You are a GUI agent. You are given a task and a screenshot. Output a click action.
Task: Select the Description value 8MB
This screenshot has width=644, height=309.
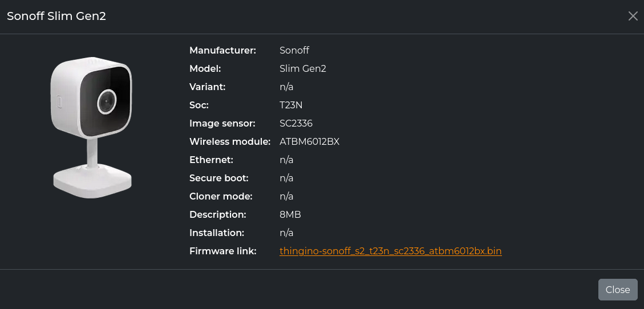[290, 214]
